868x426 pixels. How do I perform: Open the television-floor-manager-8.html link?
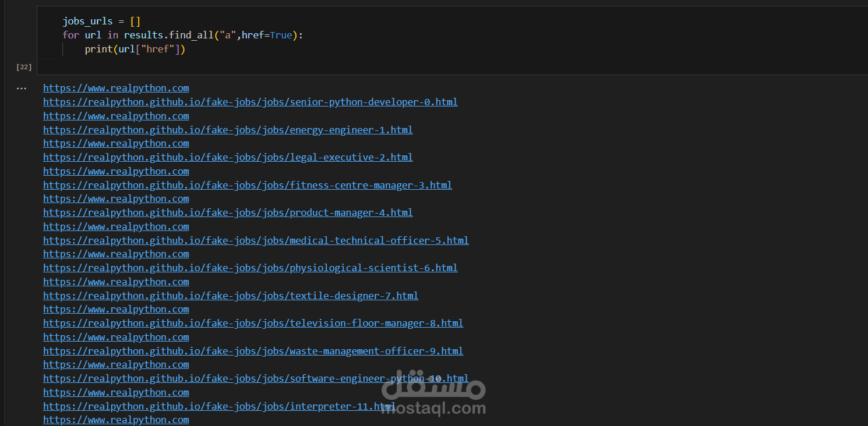click(x=253, y=324)
